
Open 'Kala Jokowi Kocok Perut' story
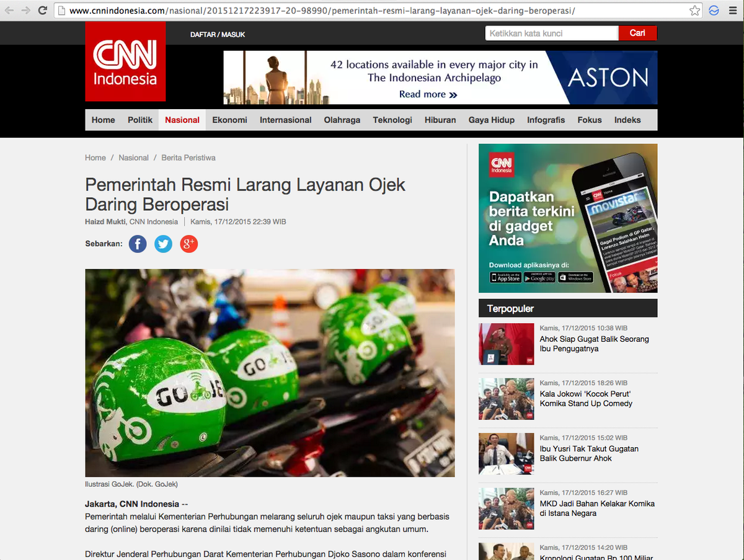pyautogui.click(x=586, y=399)
